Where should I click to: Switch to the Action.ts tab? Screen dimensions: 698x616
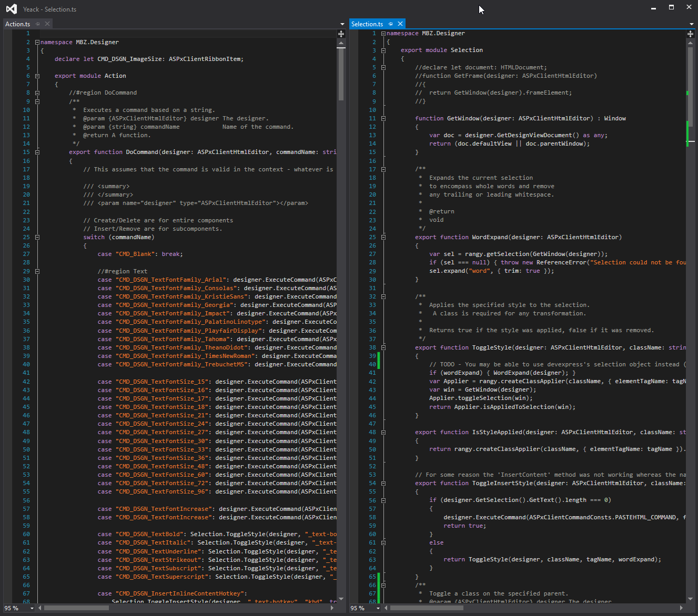17,24
